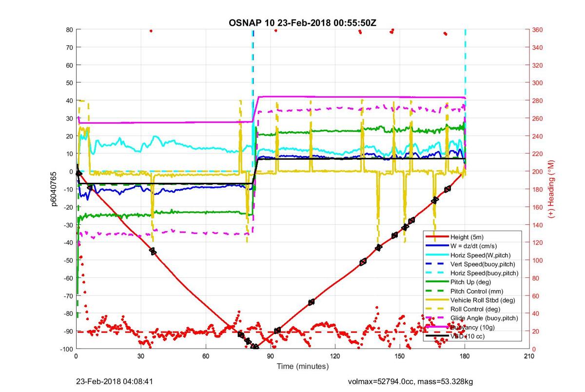Screen dimensions: 585x392
Task: Click the x-axis tick label "150"
Action: 399,356
